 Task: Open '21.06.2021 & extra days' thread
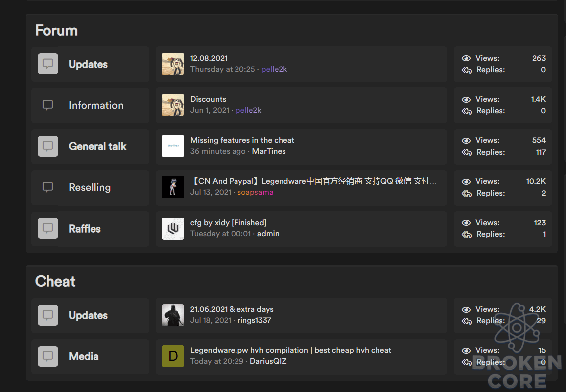(x=232, y=309)
